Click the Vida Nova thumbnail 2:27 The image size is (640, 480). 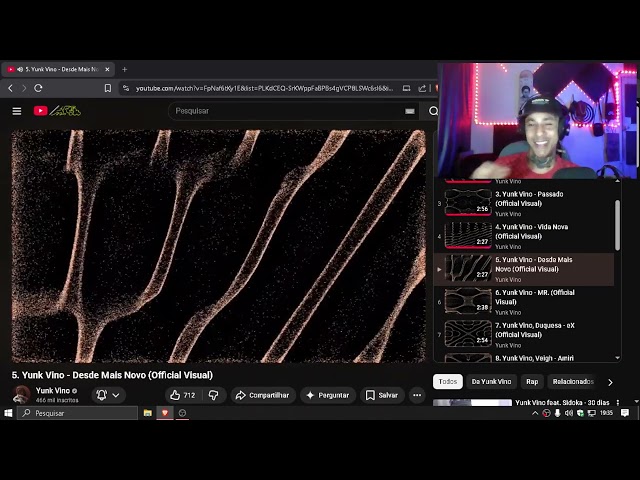468,235
